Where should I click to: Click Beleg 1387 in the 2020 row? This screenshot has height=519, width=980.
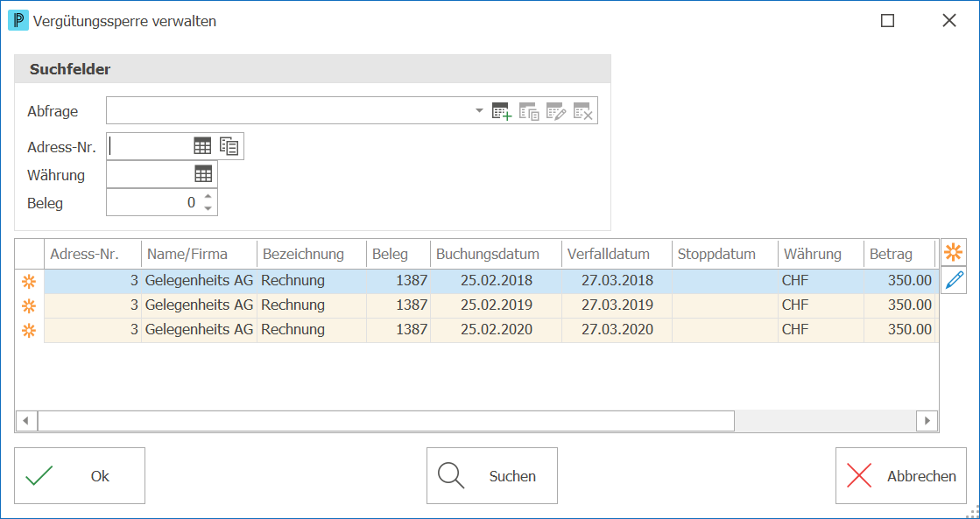398,330
